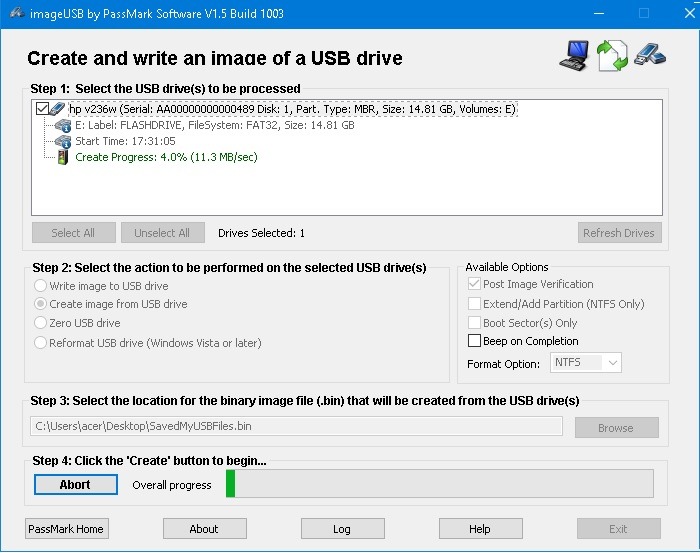This screenshot has width=700, height=553.
Task: Click the Drives Selected: 1 text
Action: (261, 233)
